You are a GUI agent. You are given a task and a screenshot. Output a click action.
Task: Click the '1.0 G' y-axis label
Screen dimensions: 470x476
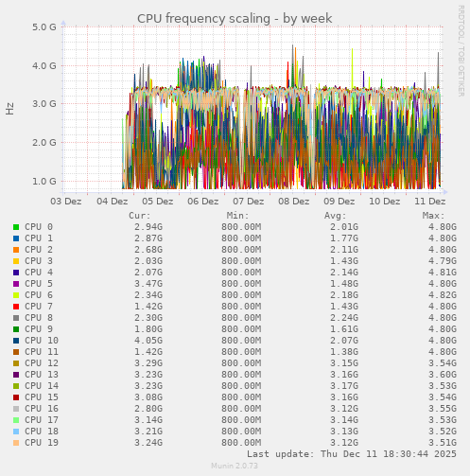click(44, 182)
